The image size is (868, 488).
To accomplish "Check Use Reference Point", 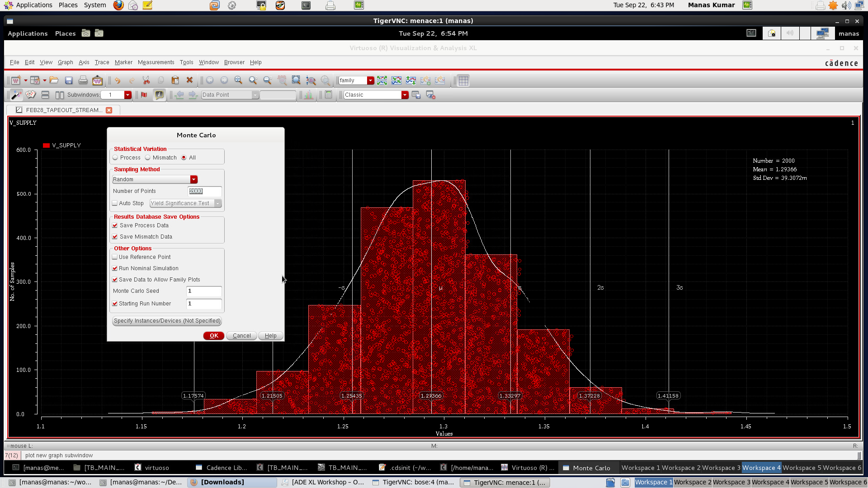I will click(115, 257).
